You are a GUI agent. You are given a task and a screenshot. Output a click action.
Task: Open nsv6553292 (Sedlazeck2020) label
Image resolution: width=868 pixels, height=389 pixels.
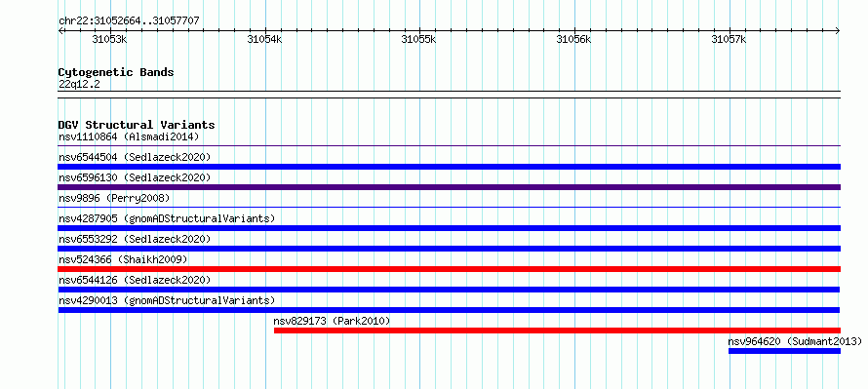coord(135,239)
